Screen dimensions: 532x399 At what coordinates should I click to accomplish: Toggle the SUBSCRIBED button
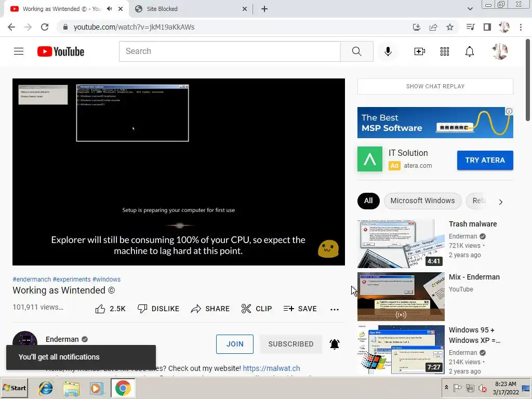291,344
